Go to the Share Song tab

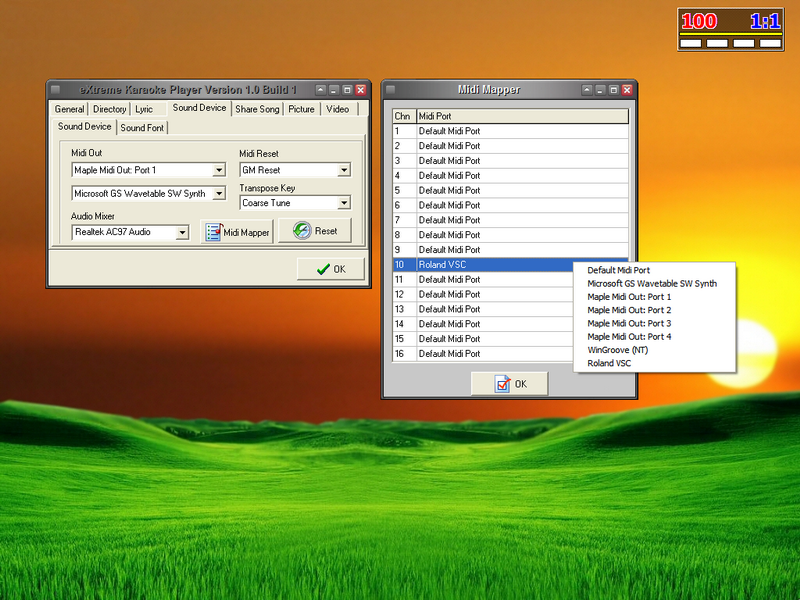257,109
